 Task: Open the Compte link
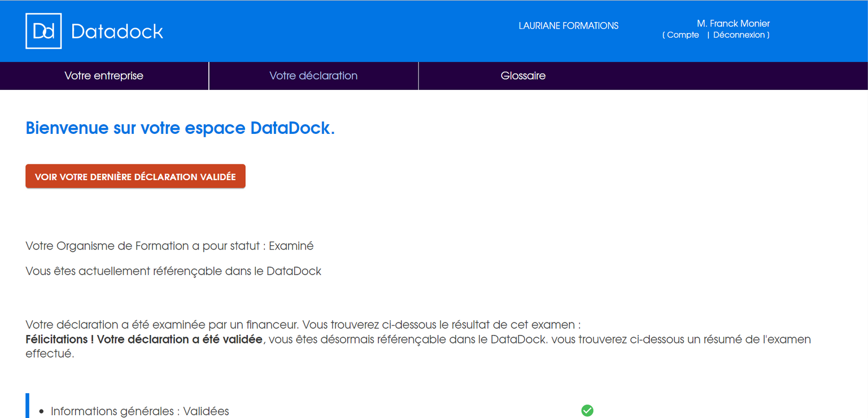683,35
